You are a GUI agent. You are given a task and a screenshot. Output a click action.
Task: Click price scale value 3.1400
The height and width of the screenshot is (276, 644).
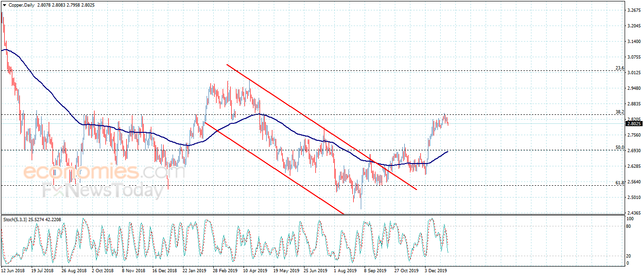634,42
